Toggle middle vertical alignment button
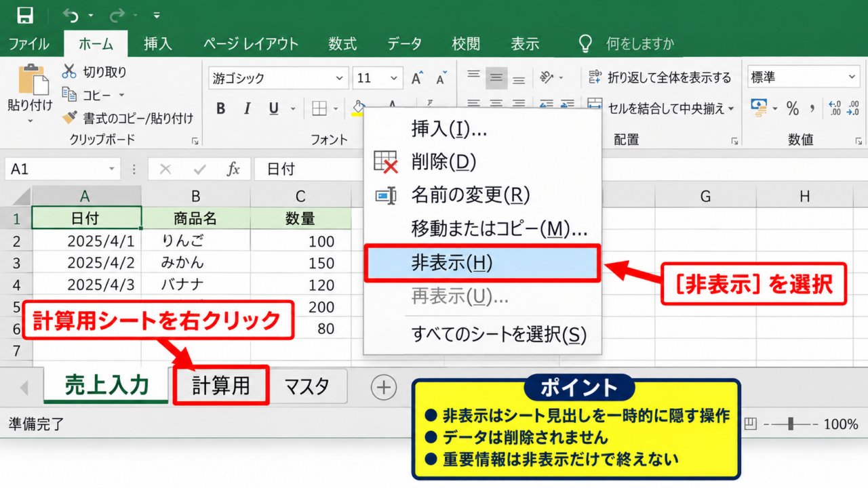This screenshot has height=488, width=868. pyautogui.click(x=496, y=78)
